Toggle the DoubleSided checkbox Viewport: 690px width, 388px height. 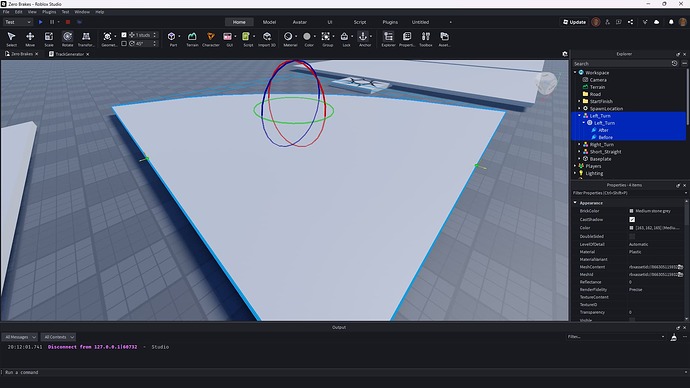pyautogui.click(x=632, y=236)
